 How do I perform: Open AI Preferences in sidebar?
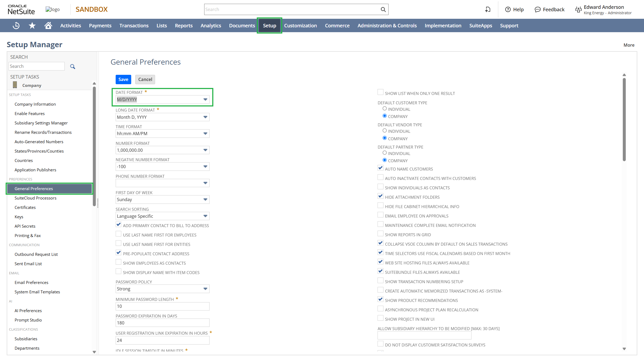(28, 311)
